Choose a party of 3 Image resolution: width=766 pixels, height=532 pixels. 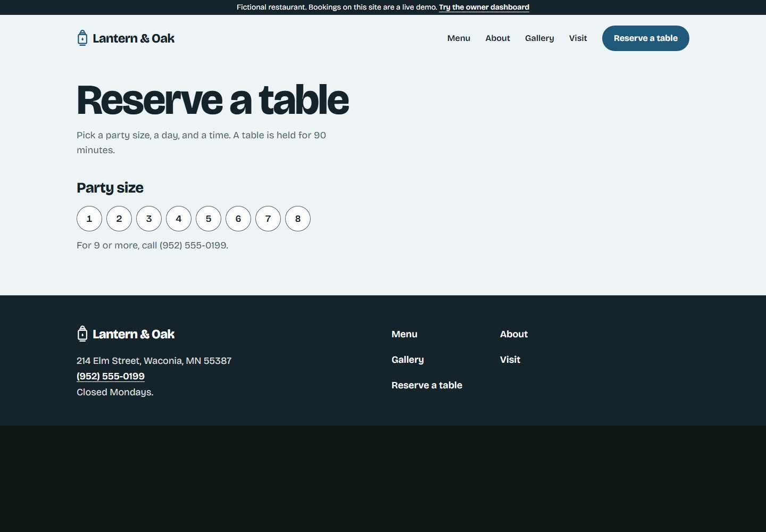(149, 219)
